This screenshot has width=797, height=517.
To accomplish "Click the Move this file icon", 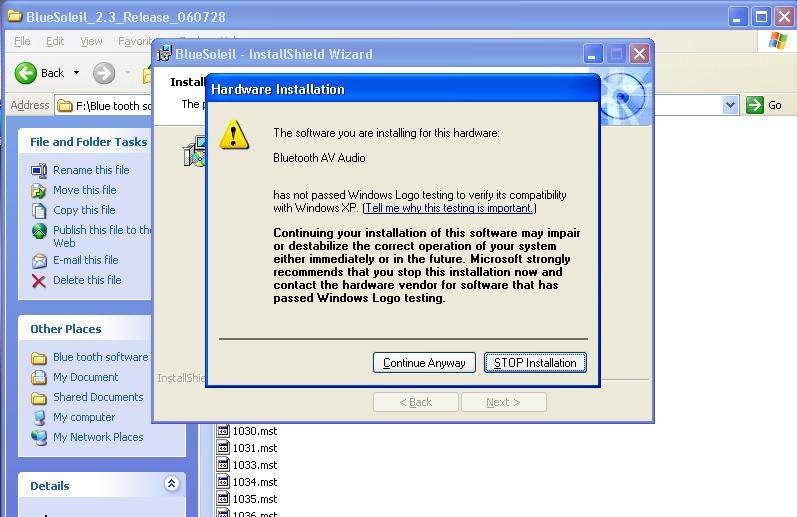I will click(39, 191).
